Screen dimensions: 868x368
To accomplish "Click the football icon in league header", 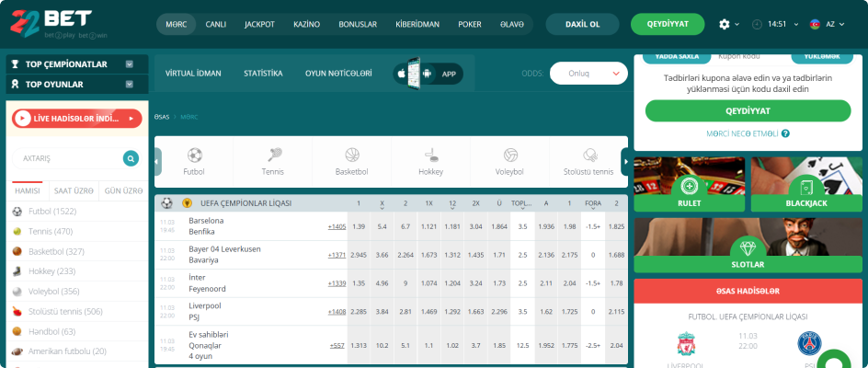I will coord(166,203).
